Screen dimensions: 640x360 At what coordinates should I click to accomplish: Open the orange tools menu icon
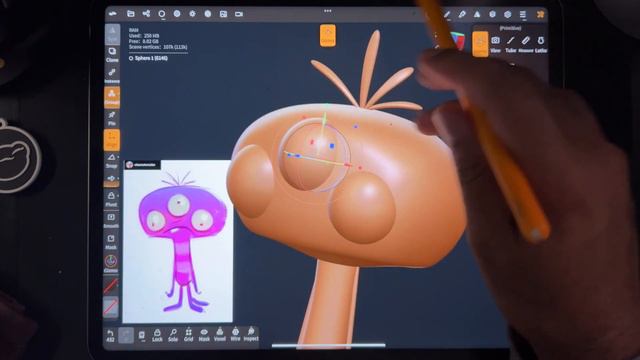point(540,14)
